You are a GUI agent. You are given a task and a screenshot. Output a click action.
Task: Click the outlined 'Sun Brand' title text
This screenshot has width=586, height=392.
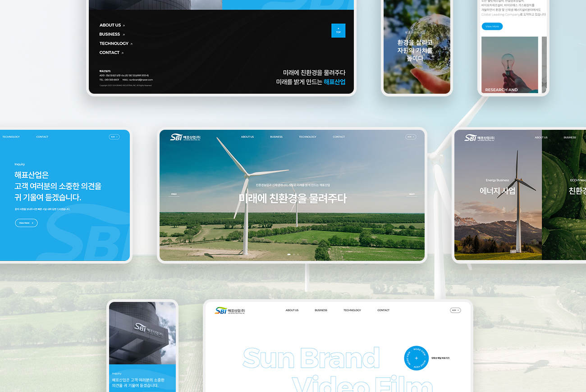[311, 358]
